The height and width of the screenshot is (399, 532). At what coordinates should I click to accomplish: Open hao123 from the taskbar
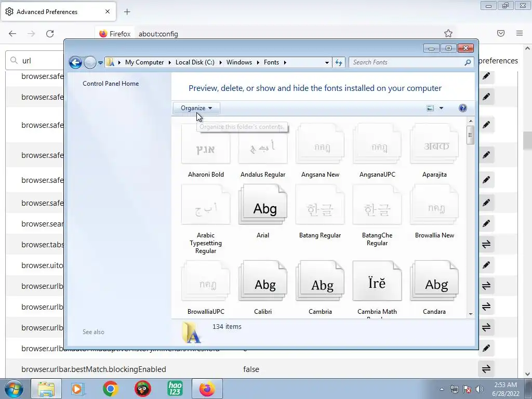(x=175, y=389)
